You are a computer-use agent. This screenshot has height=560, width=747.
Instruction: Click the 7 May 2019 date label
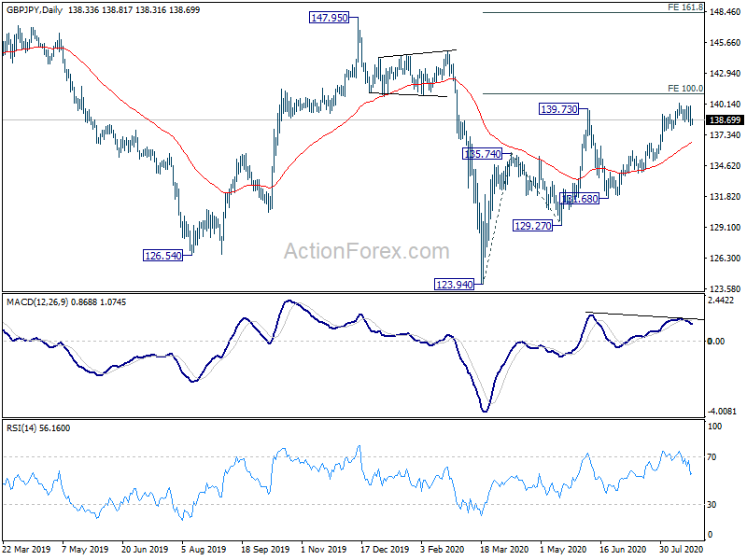[85, 550]
